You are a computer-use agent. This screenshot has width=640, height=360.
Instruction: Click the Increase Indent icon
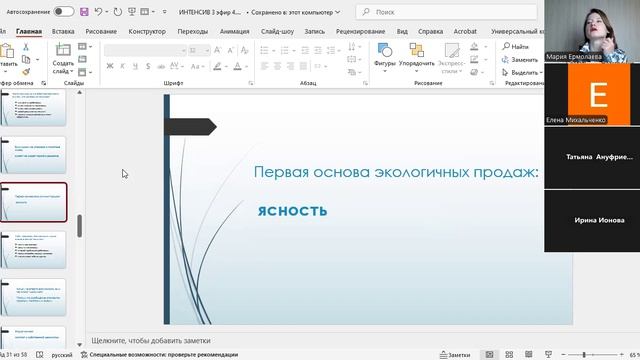318,50
